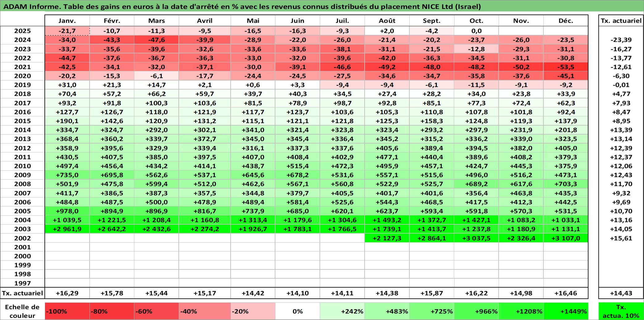Select the +1 493,2 cell in August 2004
This screenshot has width=644, height=320.
[387, 220]
